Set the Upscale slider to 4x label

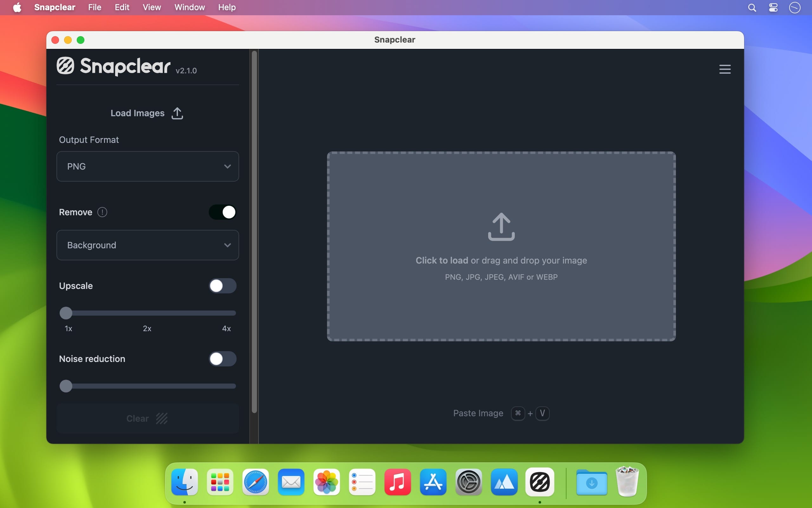pos(226,329)
